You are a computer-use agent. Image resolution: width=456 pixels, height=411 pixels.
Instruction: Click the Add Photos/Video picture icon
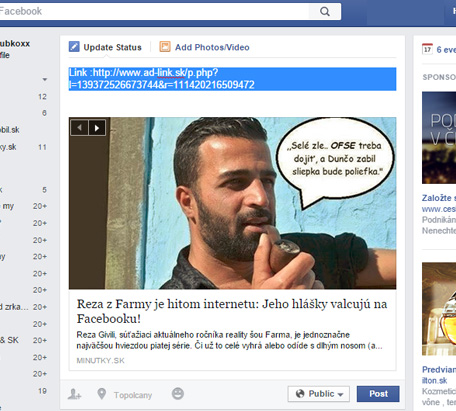point(165,47)
